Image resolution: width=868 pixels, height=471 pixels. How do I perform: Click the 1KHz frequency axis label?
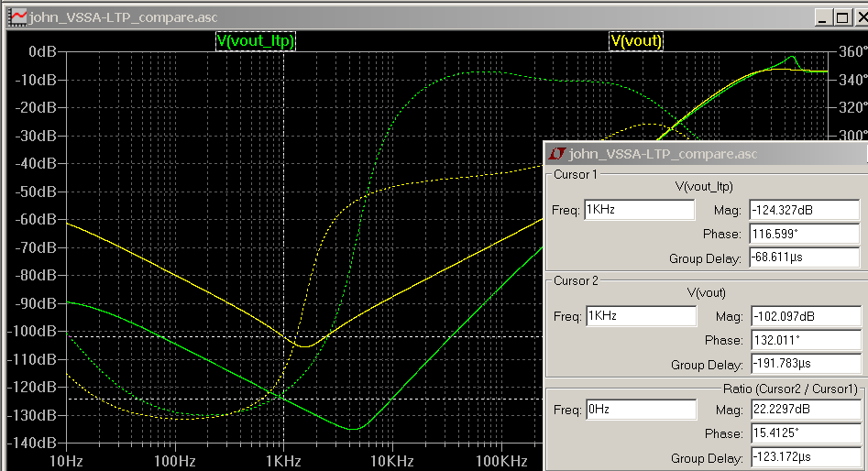click(283, 461)
